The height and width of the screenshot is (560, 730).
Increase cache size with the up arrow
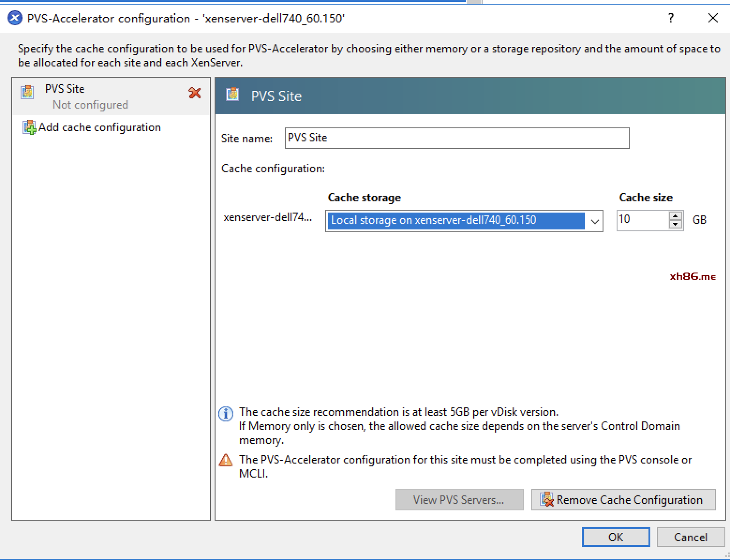tap(675, 216)
